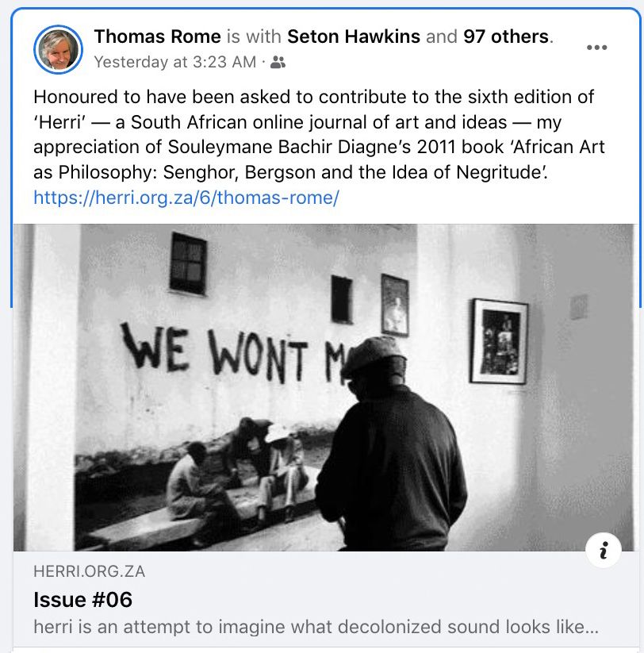
Task: Show the 97 others tagged
Action: (x=506, y=36)
